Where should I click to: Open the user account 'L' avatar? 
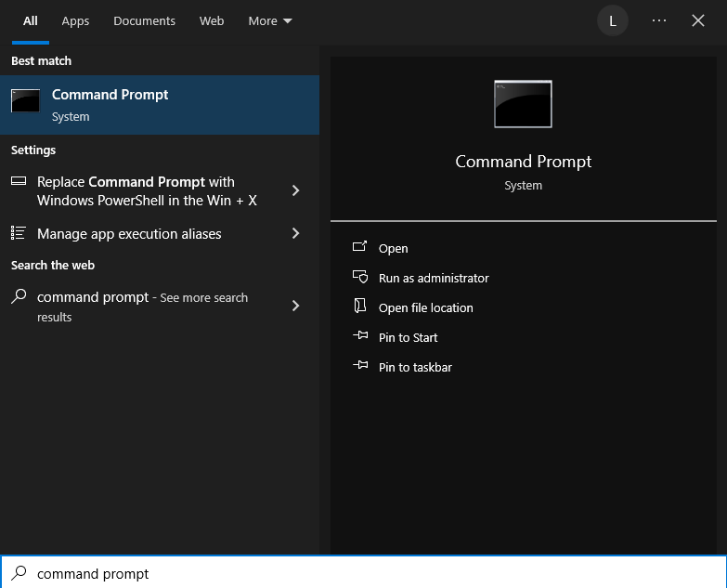tap(612, 20)
